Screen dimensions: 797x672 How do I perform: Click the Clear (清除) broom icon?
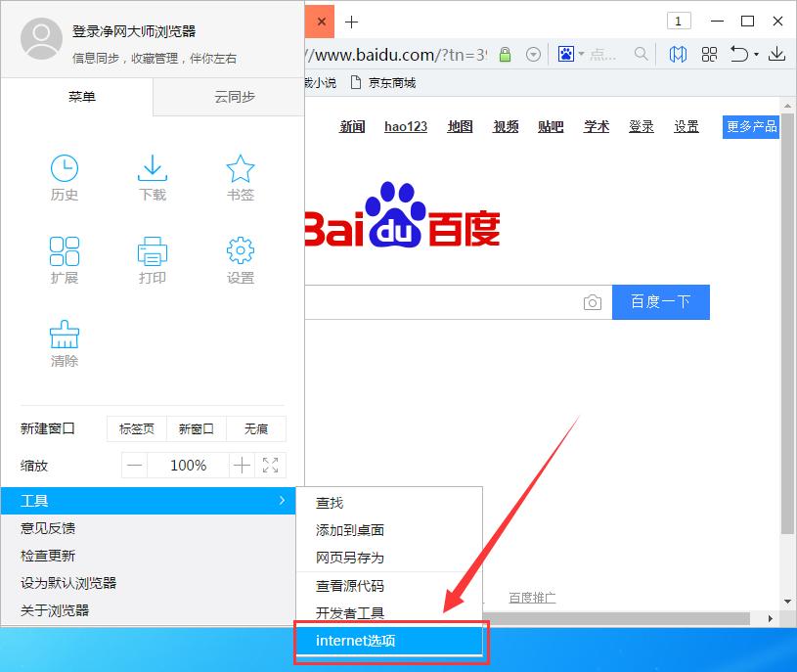point(65,342)
